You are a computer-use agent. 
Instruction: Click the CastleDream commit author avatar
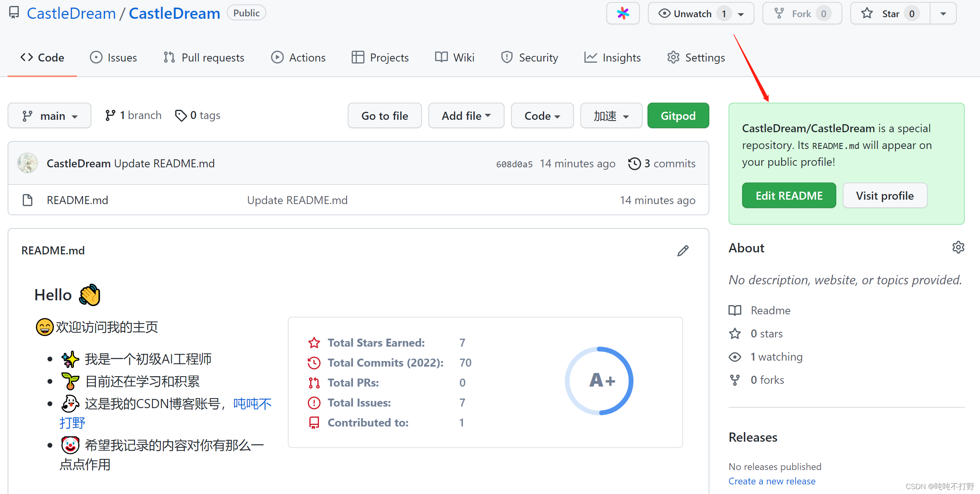pyautogui.click(x=28, y=163)
